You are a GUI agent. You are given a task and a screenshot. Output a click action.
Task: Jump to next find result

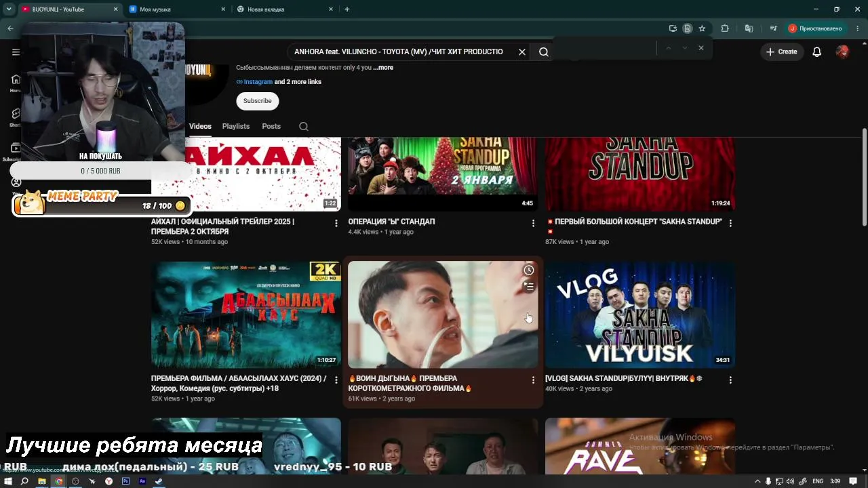684,48
